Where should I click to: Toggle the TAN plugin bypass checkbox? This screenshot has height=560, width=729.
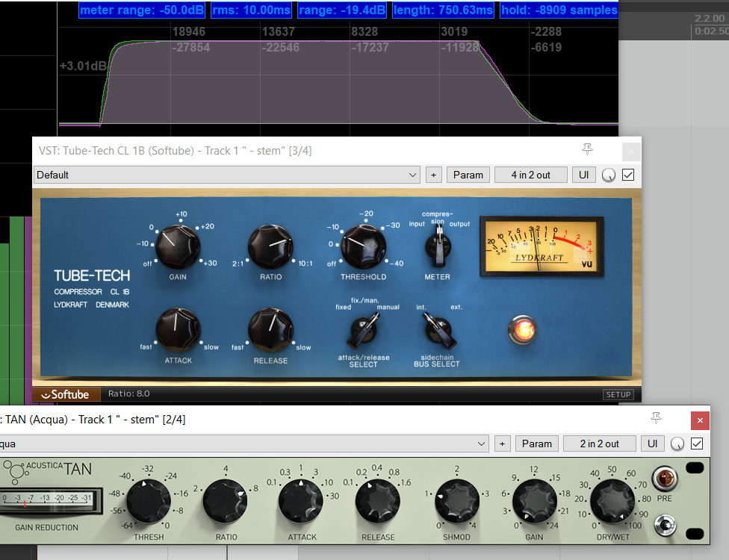tap(697, 444)
